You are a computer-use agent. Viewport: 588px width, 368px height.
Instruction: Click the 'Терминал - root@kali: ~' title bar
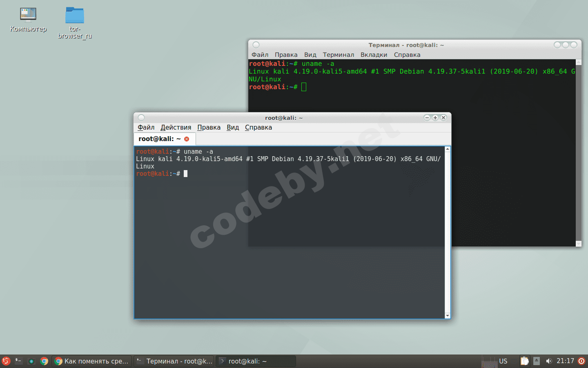coord(406,45)
